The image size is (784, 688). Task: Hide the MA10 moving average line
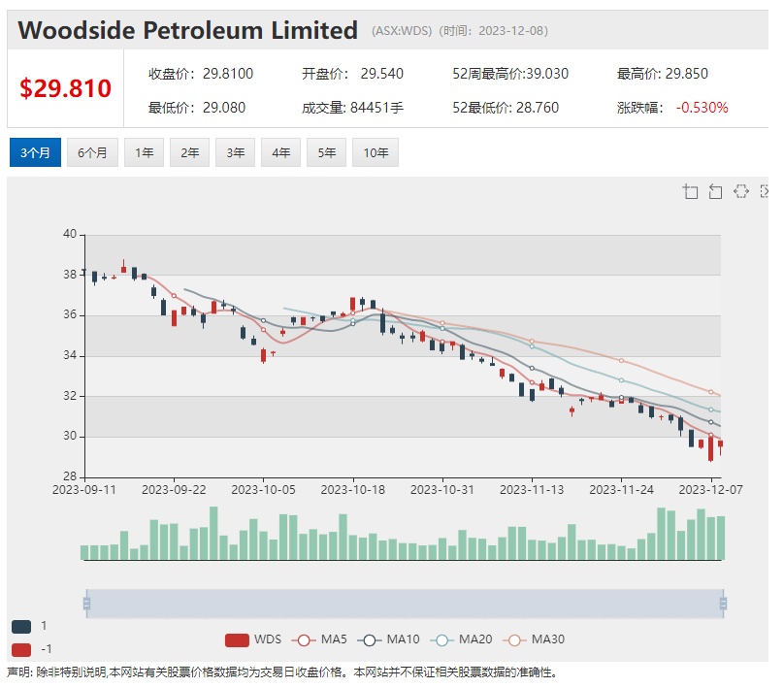(388, 639)
